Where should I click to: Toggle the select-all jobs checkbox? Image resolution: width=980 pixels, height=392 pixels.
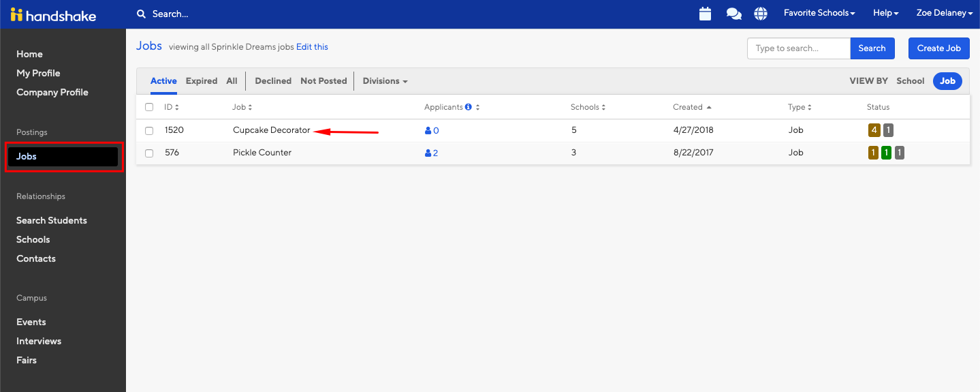pyautogui.click(x=149, y=107)
